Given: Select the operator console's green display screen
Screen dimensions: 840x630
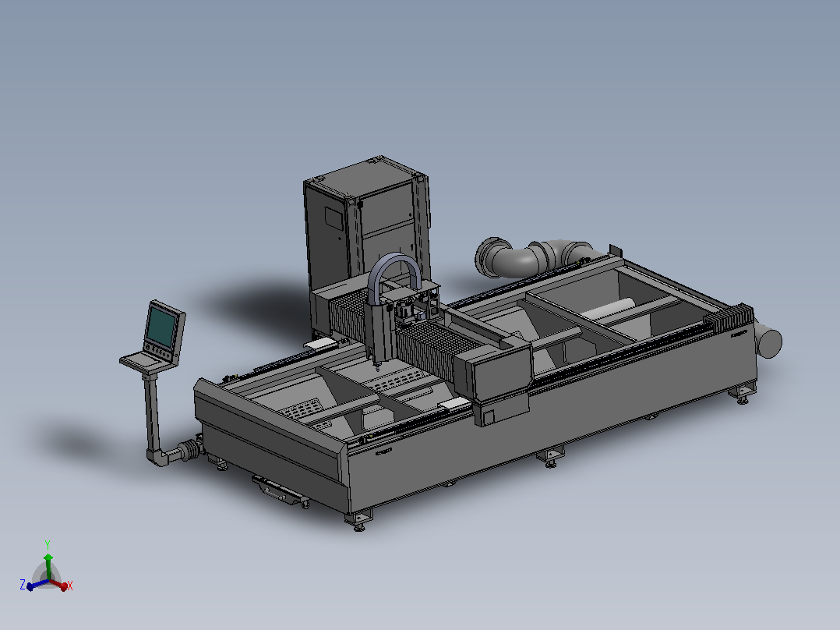Looking at the screenshot, I should (x=161, y=327).
